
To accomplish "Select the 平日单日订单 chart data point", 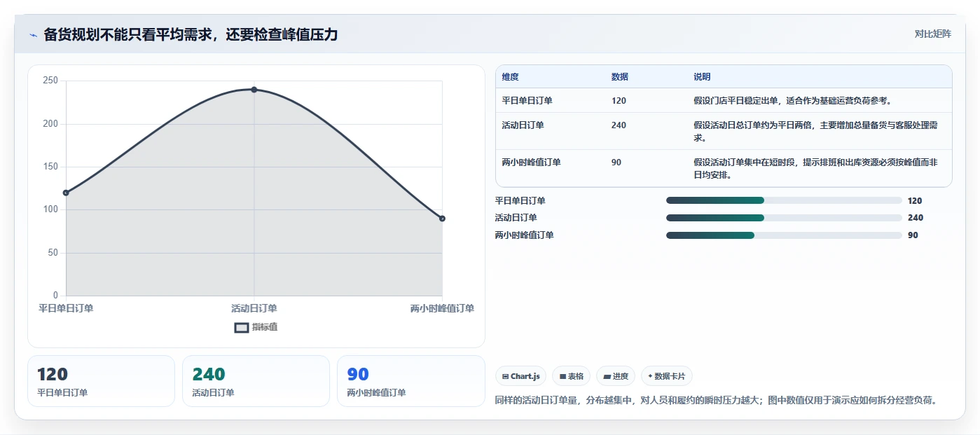I will coord(66,193).
